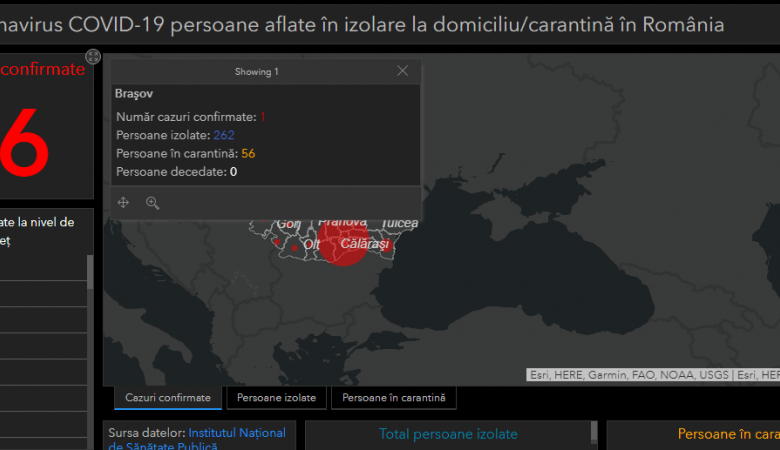Click the big red number 6
This screenshot has width=780, height=450.
[24, 144]
